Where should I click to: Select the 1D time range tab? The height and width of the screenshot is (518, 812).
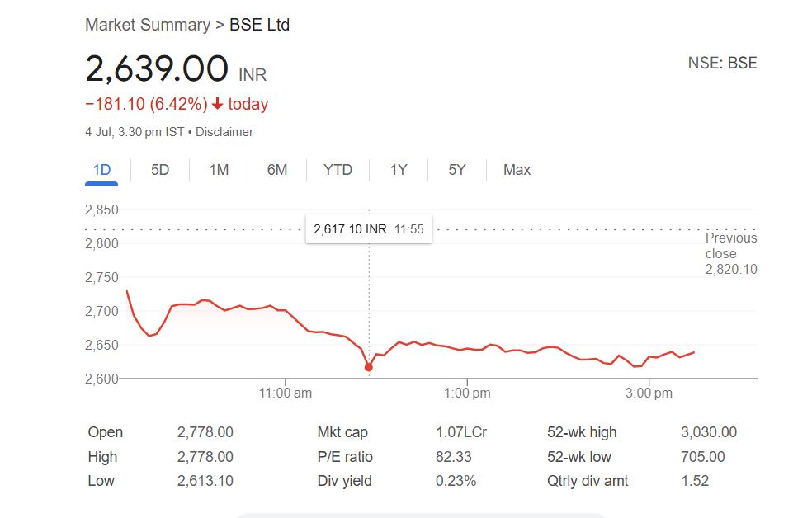pos(101,170)
